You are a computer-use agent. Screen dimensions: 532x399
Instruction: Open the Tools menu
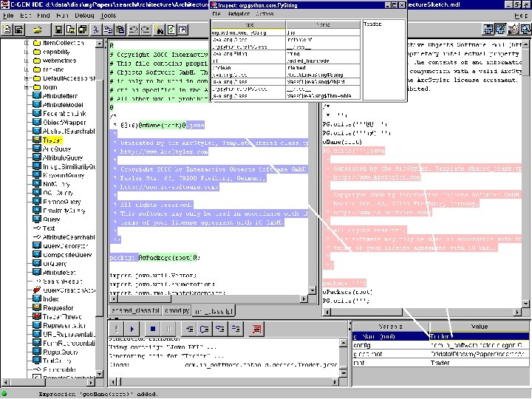click(108, 15)
